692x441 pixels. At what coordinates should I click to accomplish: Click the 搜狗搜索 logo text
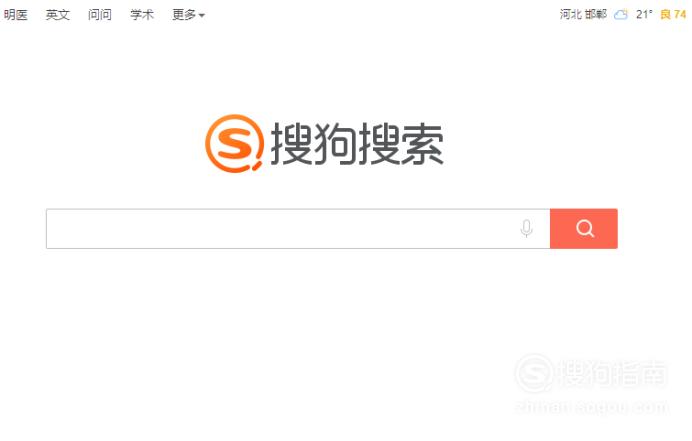(357, 144)
